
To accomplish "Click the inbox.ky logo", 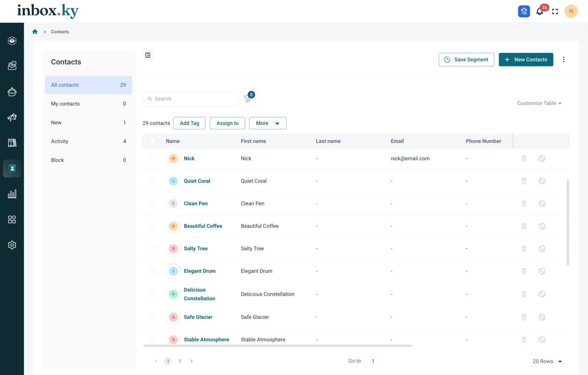I will 48,11.
